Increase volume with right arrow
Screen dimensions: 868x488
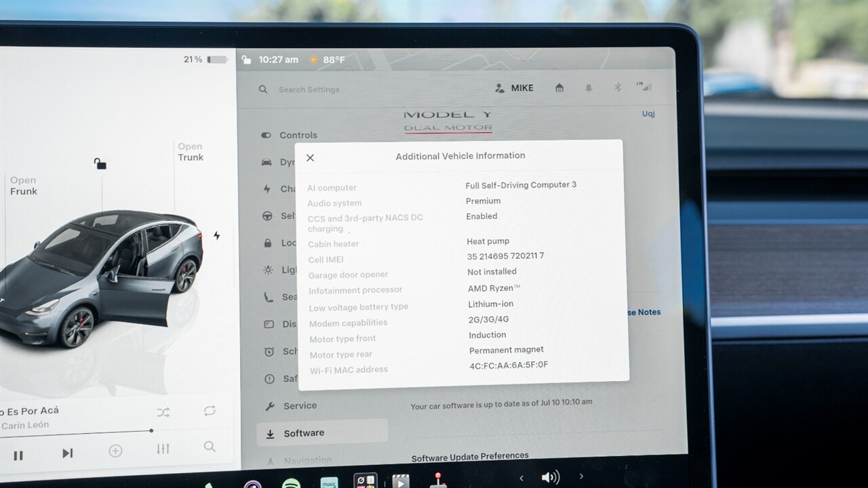[x=581, y=476]
